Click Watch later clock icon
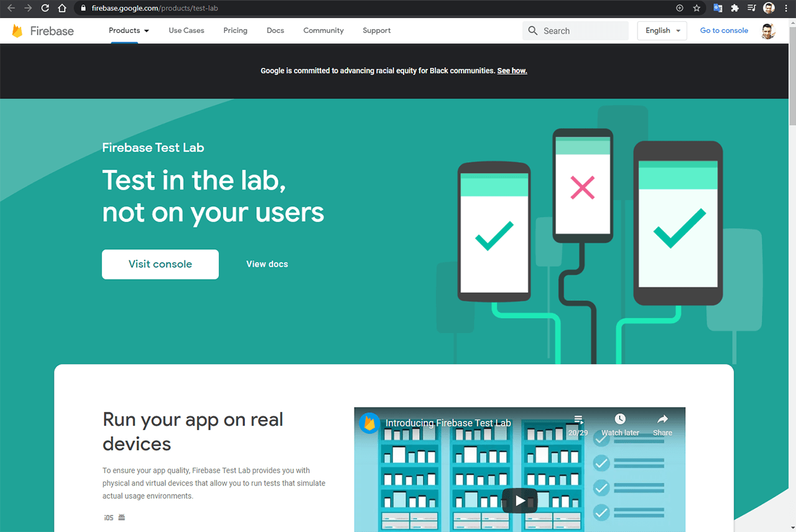 point(620,419)
